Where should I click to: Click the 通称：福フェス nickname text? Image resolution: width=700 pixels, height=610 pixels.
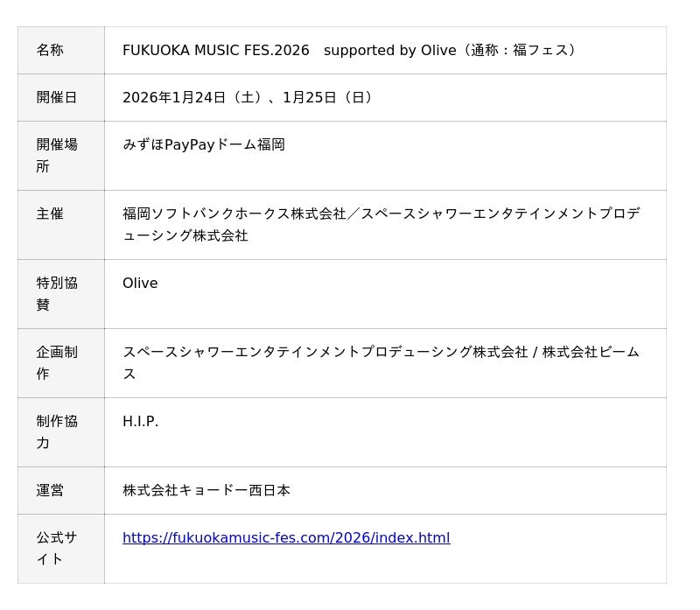tap(521, 51)
